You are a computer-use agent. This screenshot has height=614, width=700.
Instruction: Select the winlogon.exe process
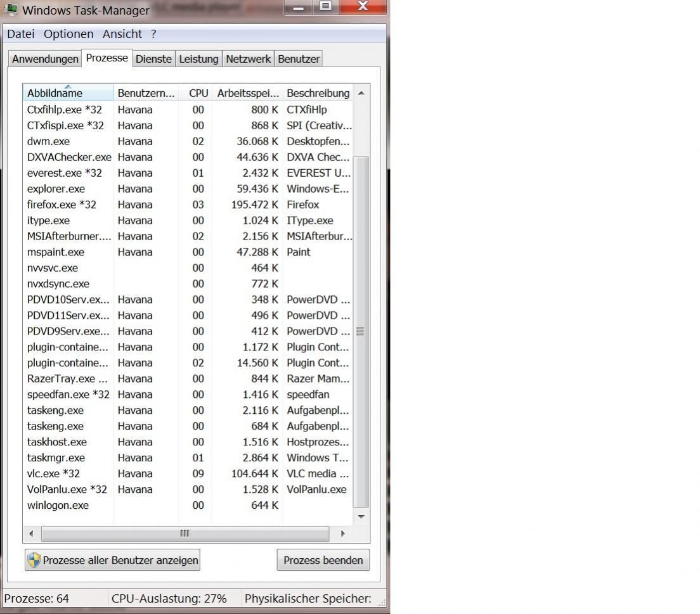188,506
